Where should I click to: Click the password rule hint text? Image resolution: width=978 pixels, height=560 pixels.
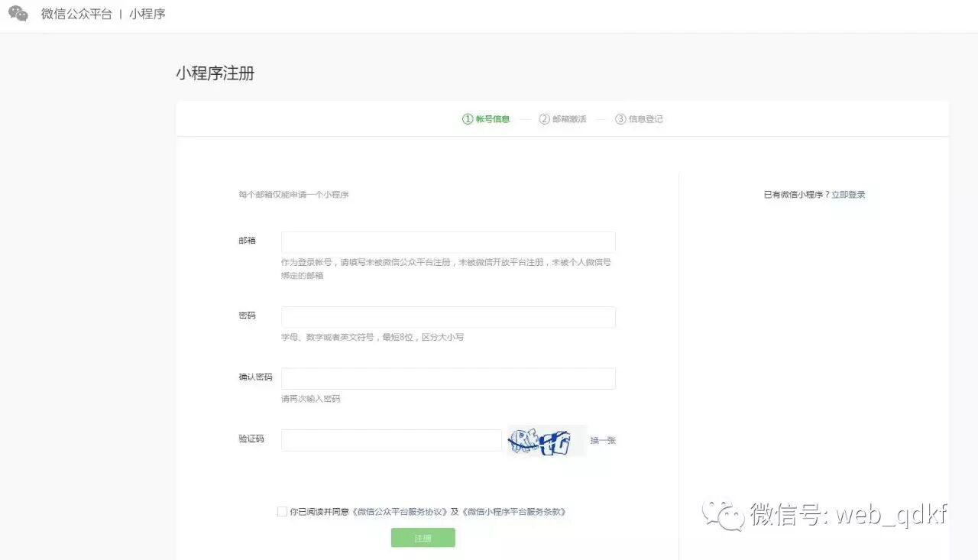tap(372, 337)
